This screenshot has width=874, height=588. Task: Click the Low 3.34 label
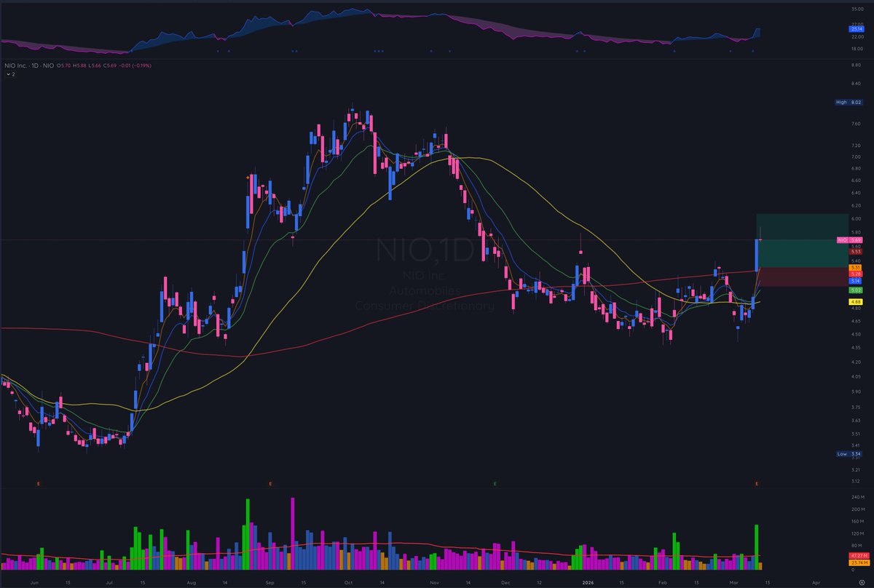coord(849,453)
